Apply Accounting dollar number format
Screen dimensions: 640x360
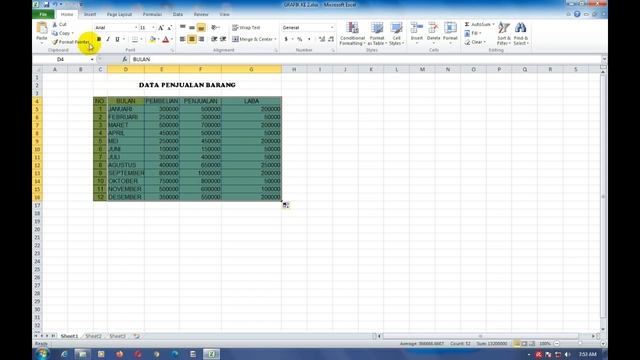[286, 39]
